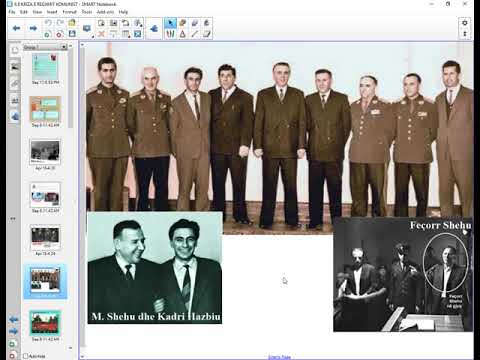Add page using sidebar bottom green icon
This screenshot has height=360, width=480.
(13, 343)
